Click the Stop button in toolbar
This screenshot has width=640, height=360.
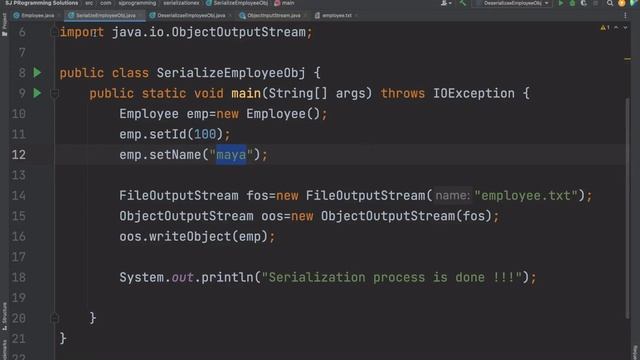pyautogui.click(x=596, y=3)
